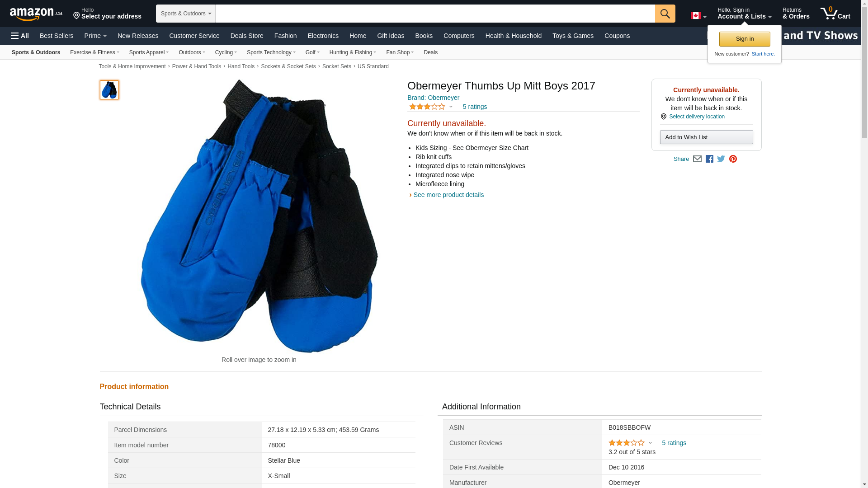This screenshot has width=868, height=488.
Task: Expand the star rating breakdown popover
Action: pyautogui.click(x=431, y=107)
